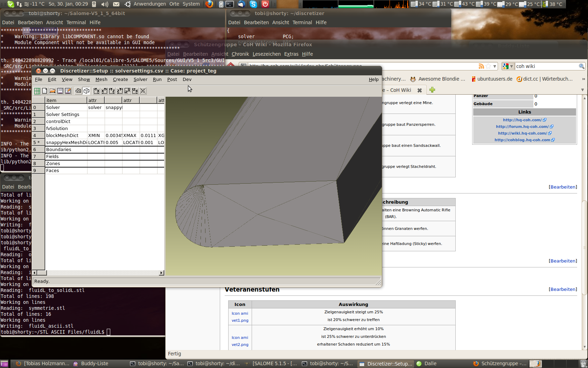Expand the bookmarks toolbar overflow chevron
The width and height of the screenshot is (588, 368).
coord(583,79)
